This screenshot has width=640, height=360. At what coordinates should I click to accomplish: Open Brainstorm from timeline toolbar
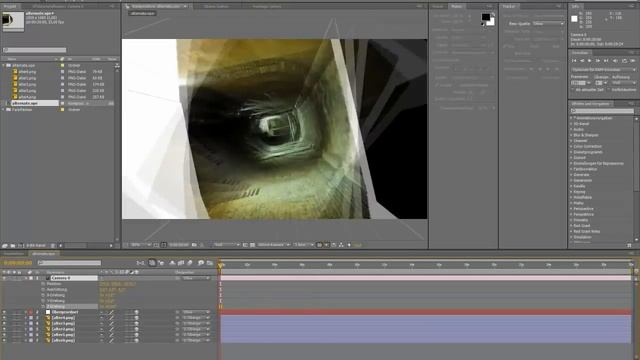tap(201, 263)
